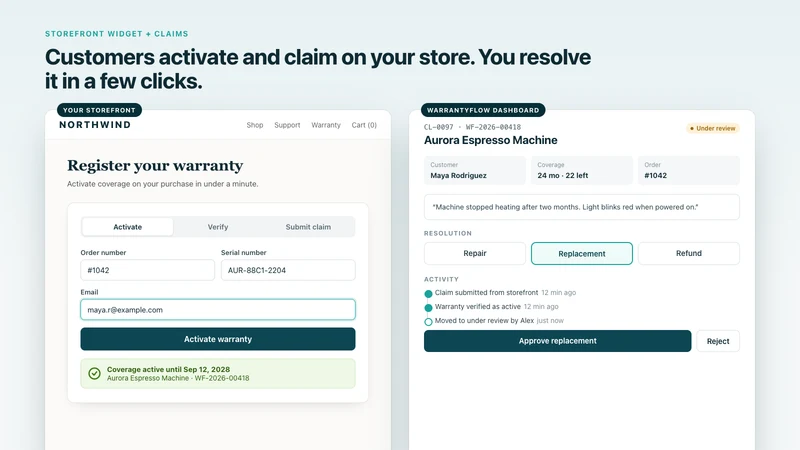The width and height of the screenshot is (800, 450).
Task: Click the green checkmark icon in coverage banner
Action: click(x=94, y=373)
